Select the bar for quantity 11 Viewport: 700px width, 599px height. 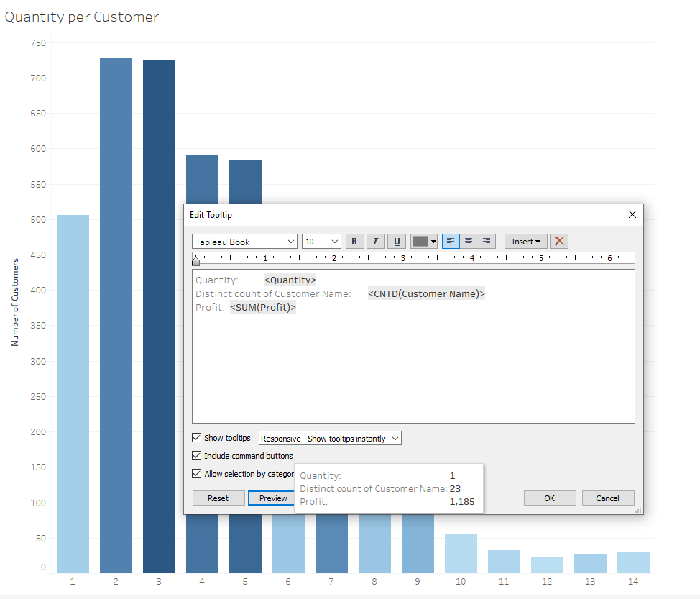coord(504,562)
